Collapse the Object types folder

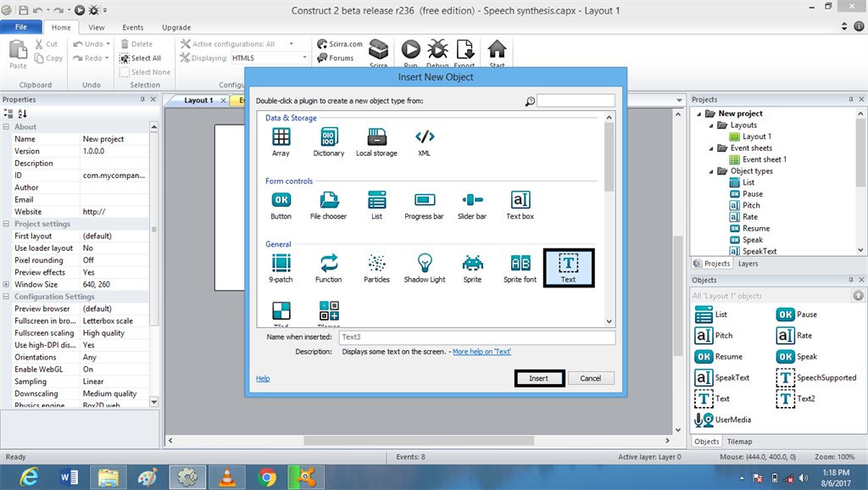pos(711,171)
